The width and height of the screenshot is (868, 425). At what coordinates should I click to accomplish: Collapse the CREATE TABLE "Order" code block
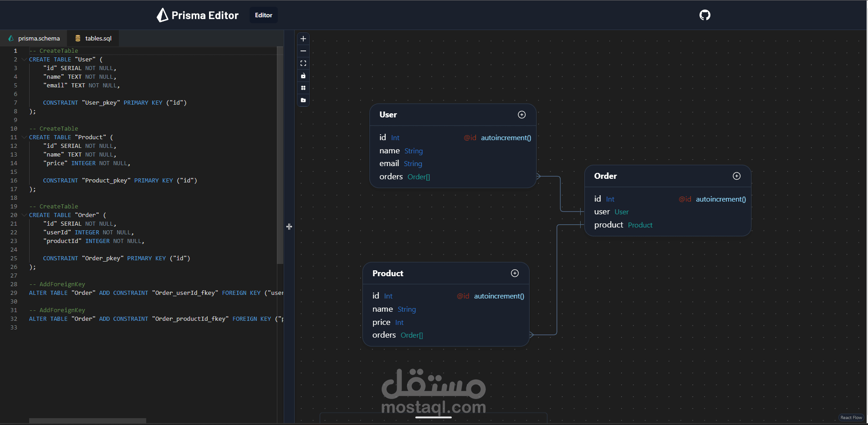pos(24,215)
